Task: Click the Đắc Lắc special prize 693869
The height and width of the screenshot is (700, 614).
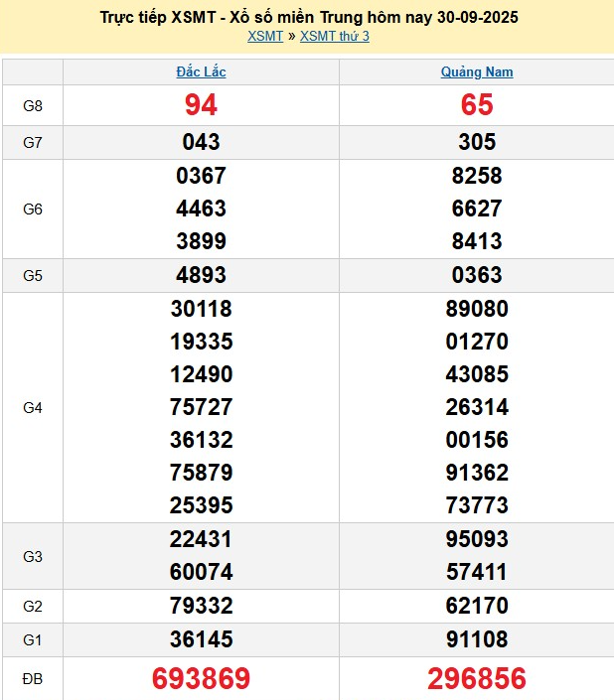Action: [201, 679]
